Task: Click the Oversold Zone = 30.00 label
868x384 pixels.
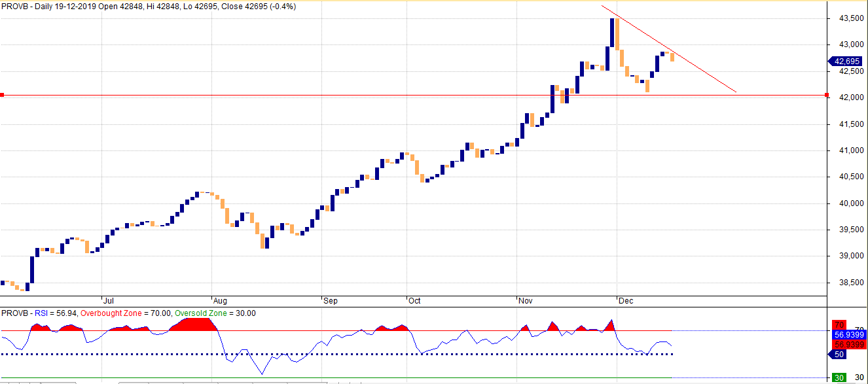Action: 214,313
